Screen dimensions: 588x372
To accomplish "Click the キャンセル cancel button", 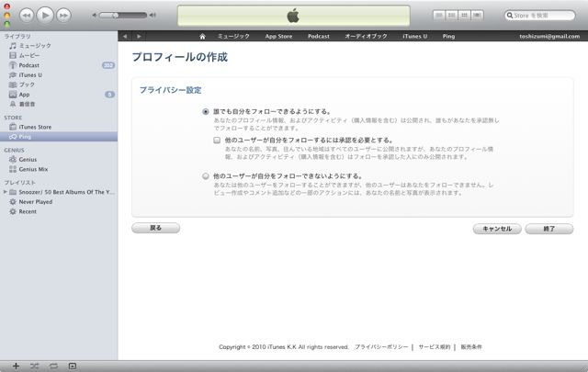I will point(497,229).
